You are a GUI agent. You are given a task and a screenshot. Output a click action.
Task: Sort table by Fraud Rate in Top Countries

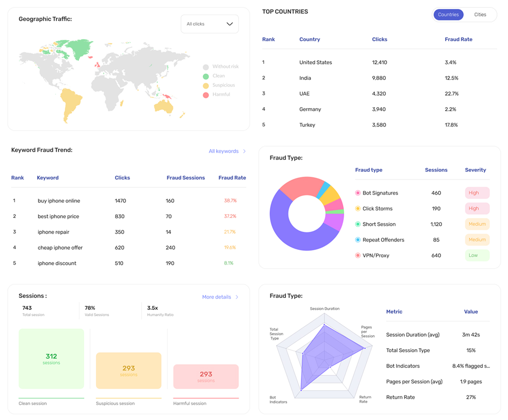[x=459, y=39]
